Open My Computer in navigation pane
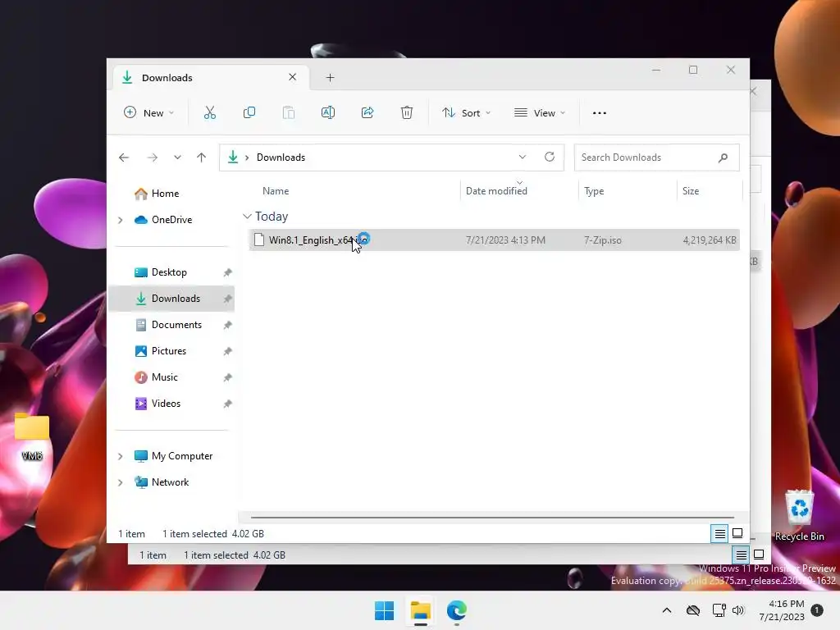The width and height of the screenshot is (840, 630). pos(174,456)
